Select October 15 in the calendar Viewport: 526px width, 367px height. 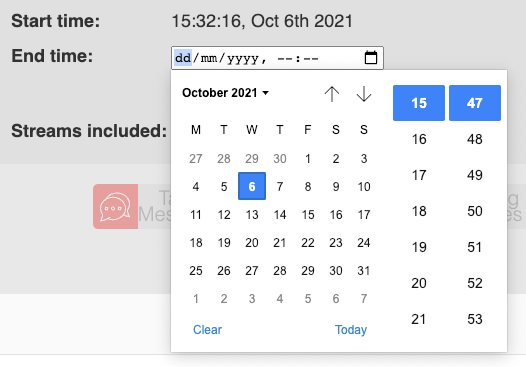tap(308, 215)
